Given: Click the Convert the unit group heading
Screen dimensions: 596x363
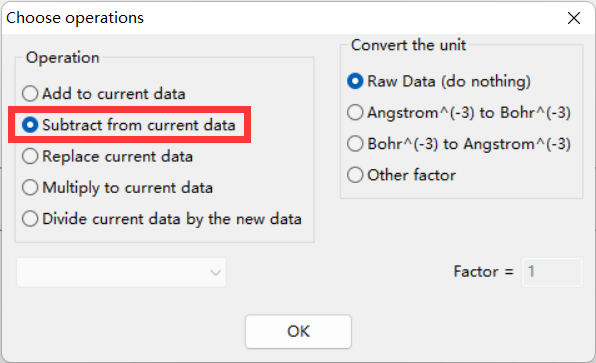Looking at the screenshot, I should pyautogui.click(x=408, y=45).
